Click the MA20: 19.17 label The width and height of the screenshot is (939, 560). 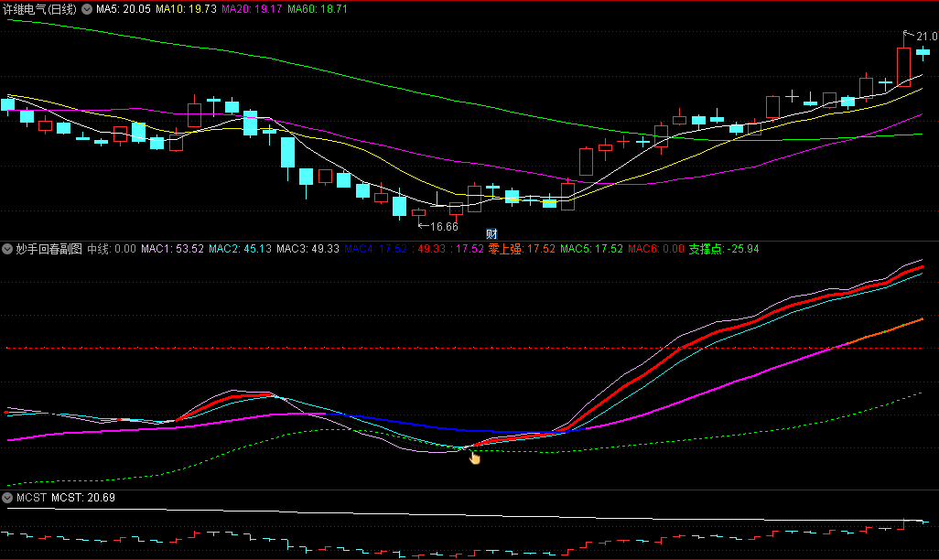(x=252, y=9)
